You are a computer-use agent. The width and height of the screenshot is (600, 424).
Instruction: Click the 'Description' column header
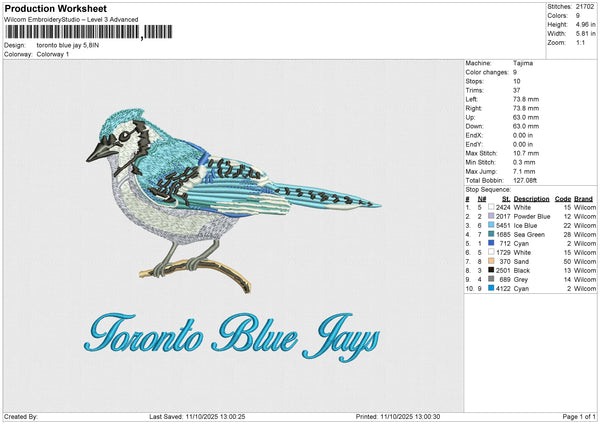pos(531,199)
